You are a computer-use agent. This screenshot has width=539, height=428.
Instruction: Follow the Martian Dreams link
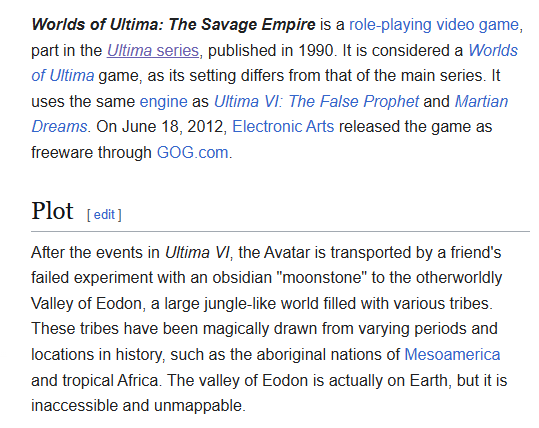[481, 101]
